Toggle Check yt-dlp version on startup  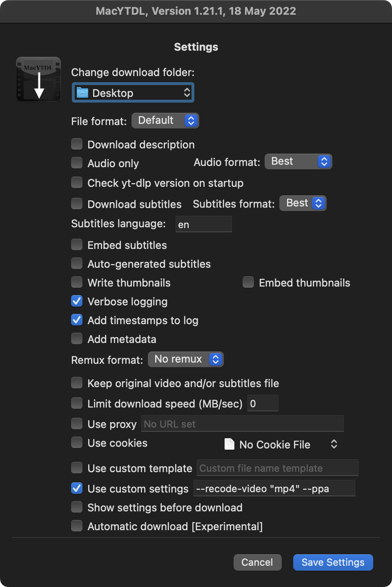coord(77,182)
